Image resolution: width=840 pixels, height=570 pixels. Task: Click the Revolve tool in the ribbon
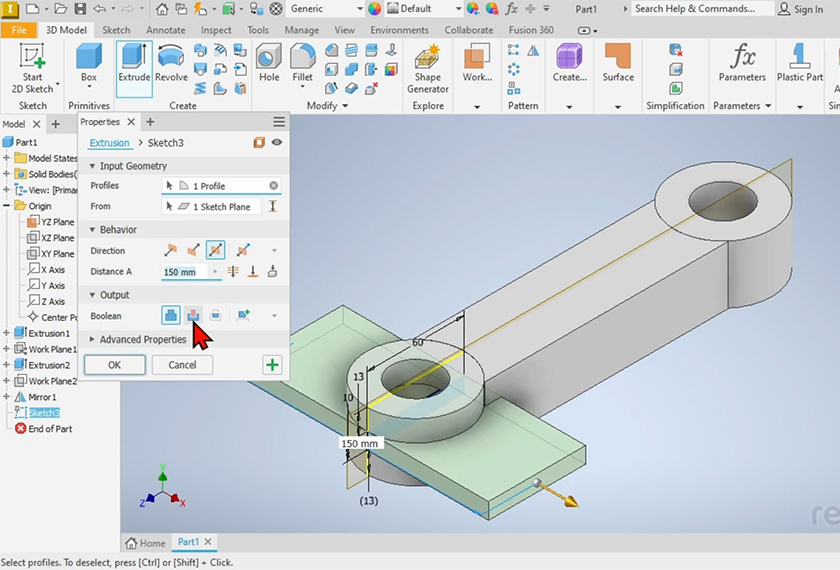(x=171, y=64)
